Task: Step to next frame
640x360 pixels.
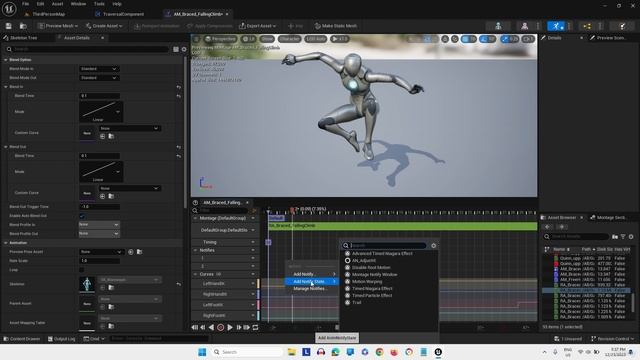Action: point(238,327)
